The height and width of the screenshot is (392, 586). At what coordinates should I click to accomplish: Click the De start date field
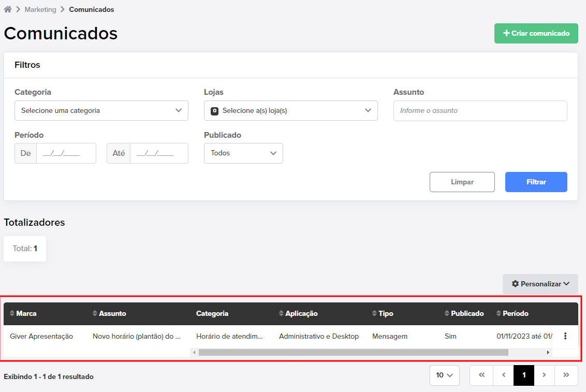66,153
